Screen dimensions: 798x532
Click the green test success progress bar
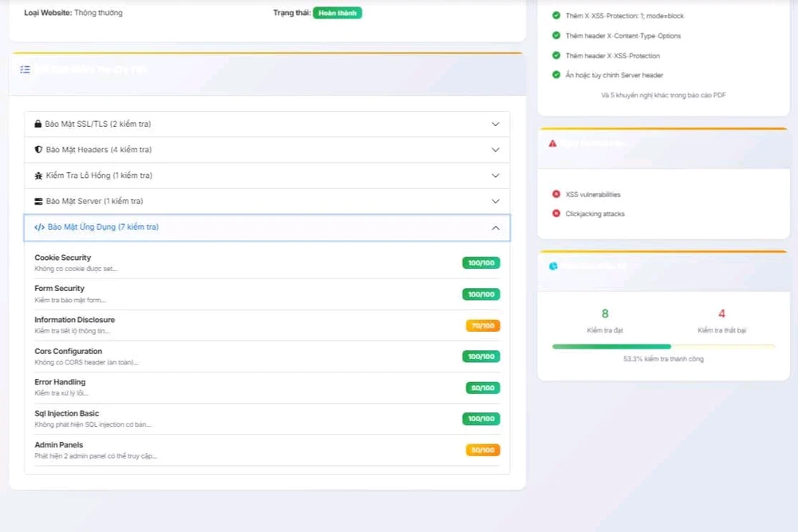(611, 346)
